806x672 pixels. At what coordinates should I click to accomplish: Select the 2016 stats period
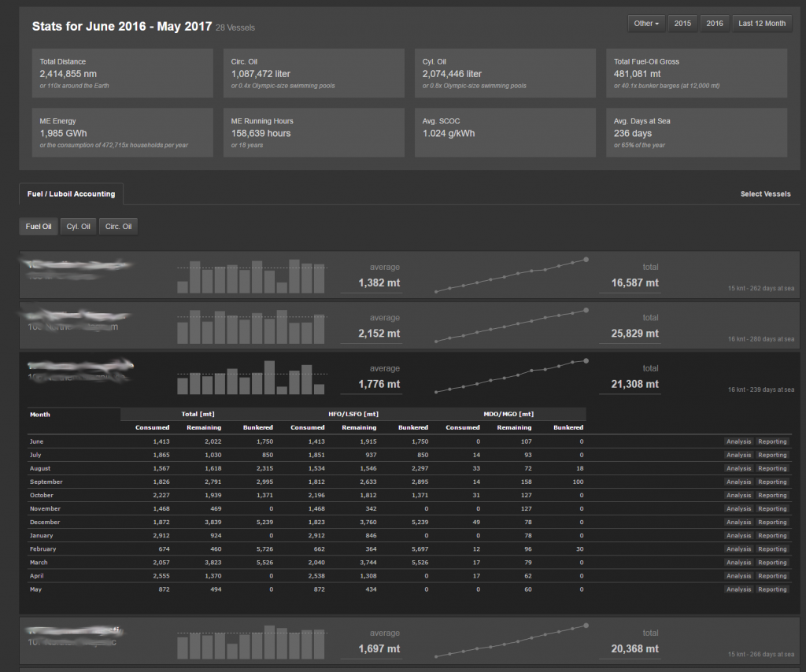pyautogui.click(x=715, y=24)
